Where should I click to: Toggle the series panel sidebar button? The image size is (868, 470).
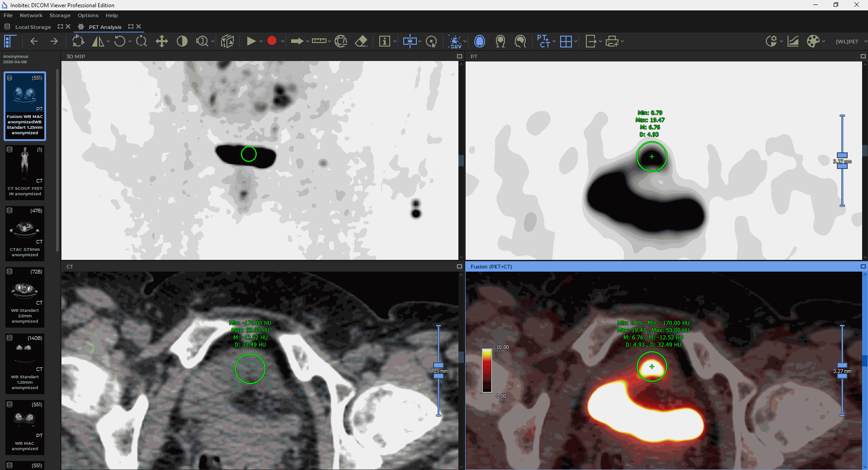pyautogui.click(x=9, y=42)
